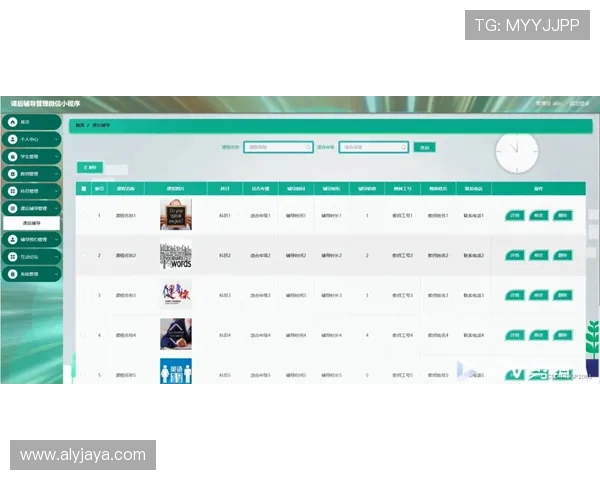The image size is (600, 480).
Task: Click the 科目管理 grid icon
Action: coord(13,190)
